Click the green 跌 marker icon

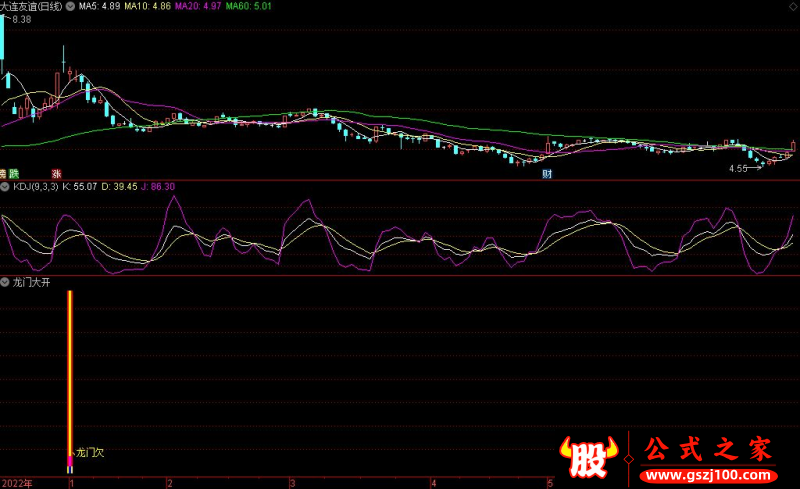tap(15, 174)
